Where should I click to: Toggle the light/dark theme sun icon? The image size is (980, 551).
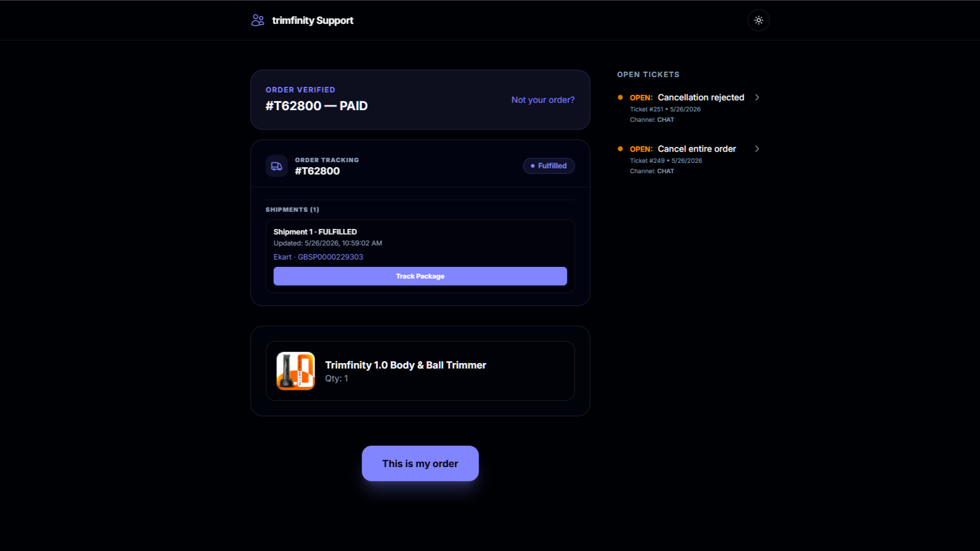click(758, 20)
